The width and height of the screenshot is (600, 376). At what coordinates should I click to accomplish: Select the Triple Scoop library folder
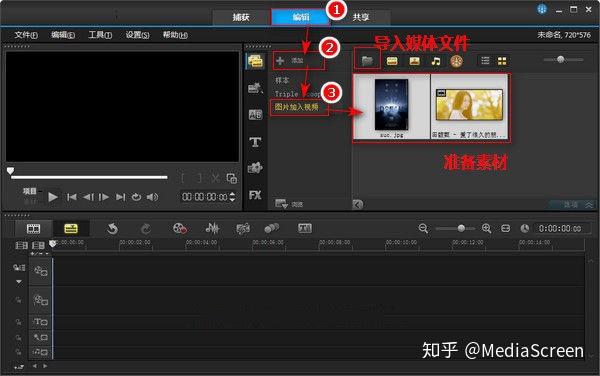(x=297, y=94)
